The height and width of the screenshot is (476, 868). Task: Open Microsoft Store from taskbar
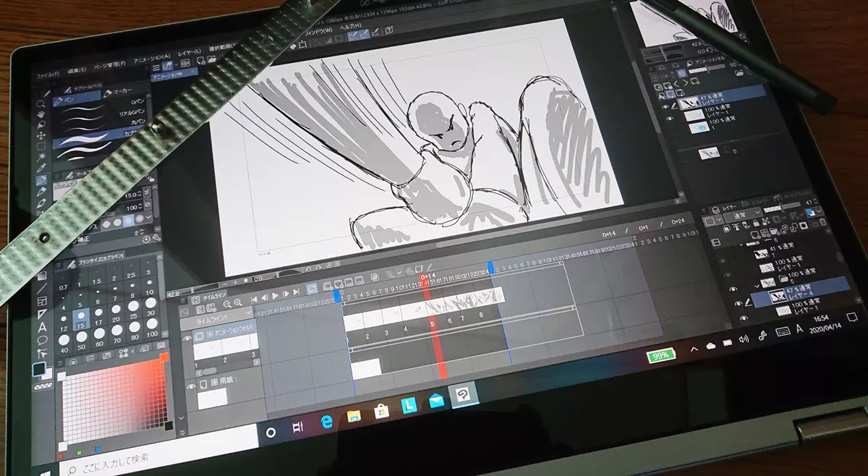381,411
